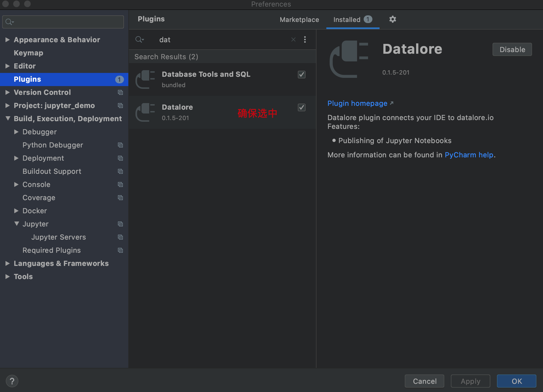The height and width of the screenshot is (392, 543).
Task: Select Database Tools and SQL plugin row
Action: pyautogui.click(x=222, y=79)
